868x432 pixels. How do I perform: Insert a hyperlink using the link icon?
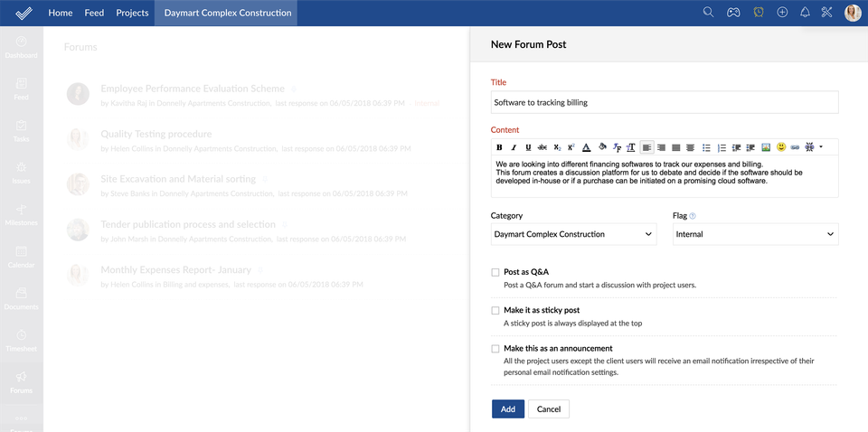coord(796,147)
